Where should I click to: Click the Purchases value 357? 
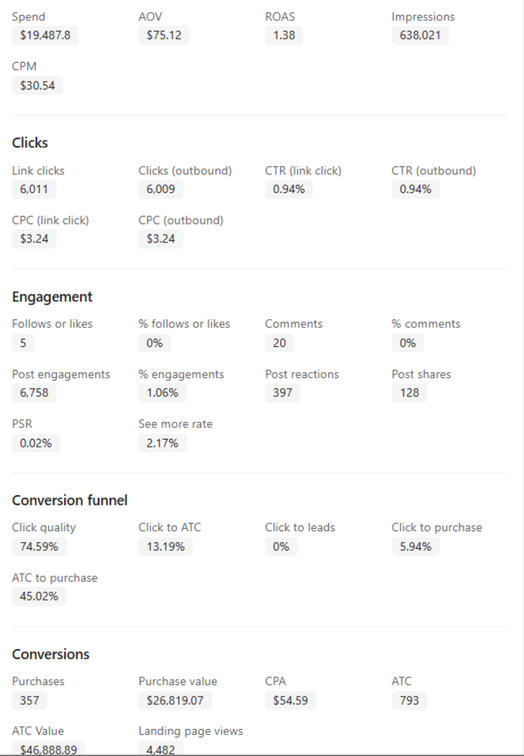pos(29,700)
